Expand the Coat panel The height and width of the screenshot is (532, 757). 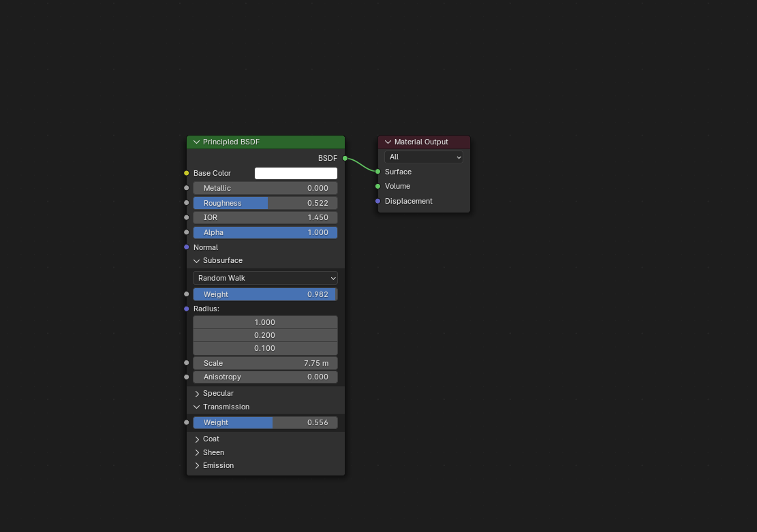point(196,439)
